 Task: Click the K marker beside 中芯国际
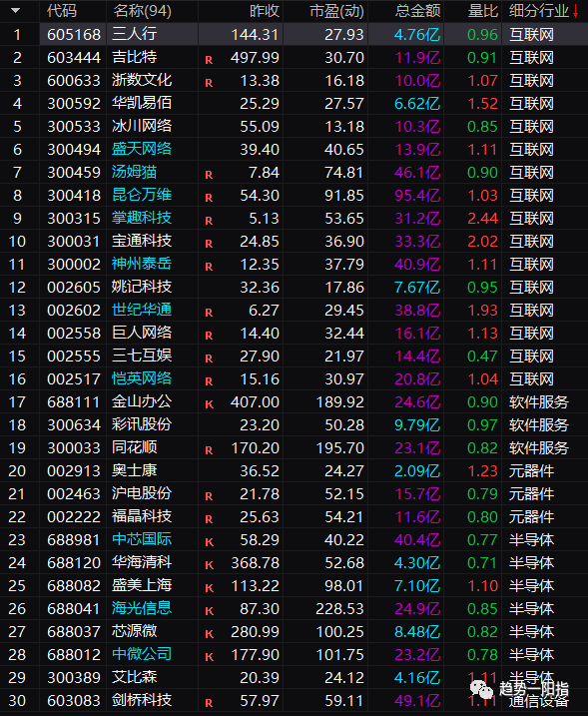[x=209, y=542]
